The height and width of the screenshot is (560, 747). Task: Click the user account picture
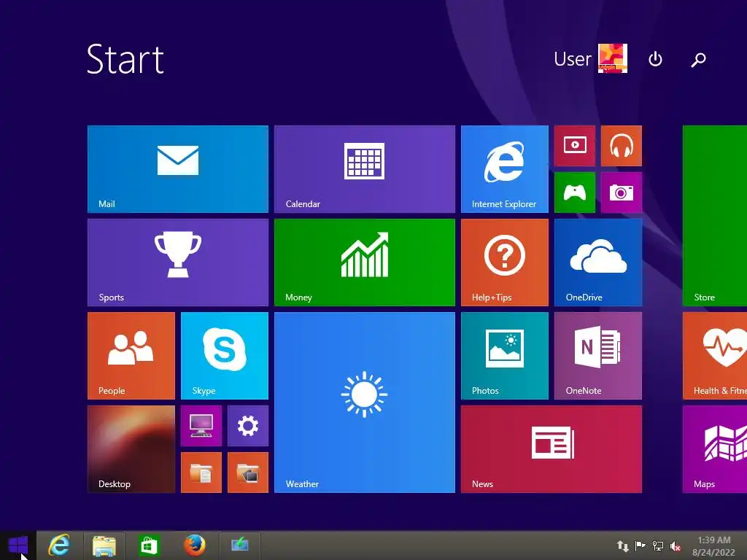pyautogui.click(x=613, y=58)
